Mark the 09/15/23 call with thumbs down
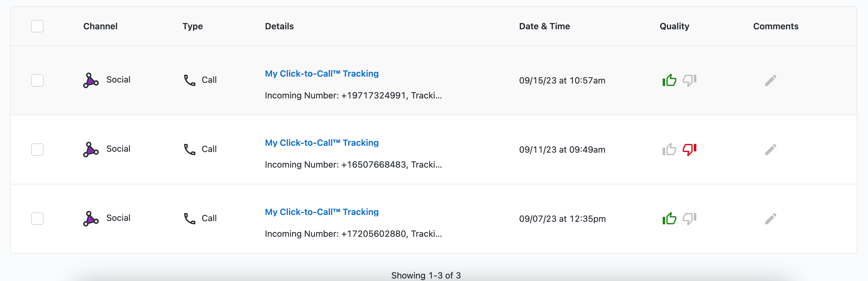Image resolution: width=868 pixels, height=281 pixels. (689, 80)
